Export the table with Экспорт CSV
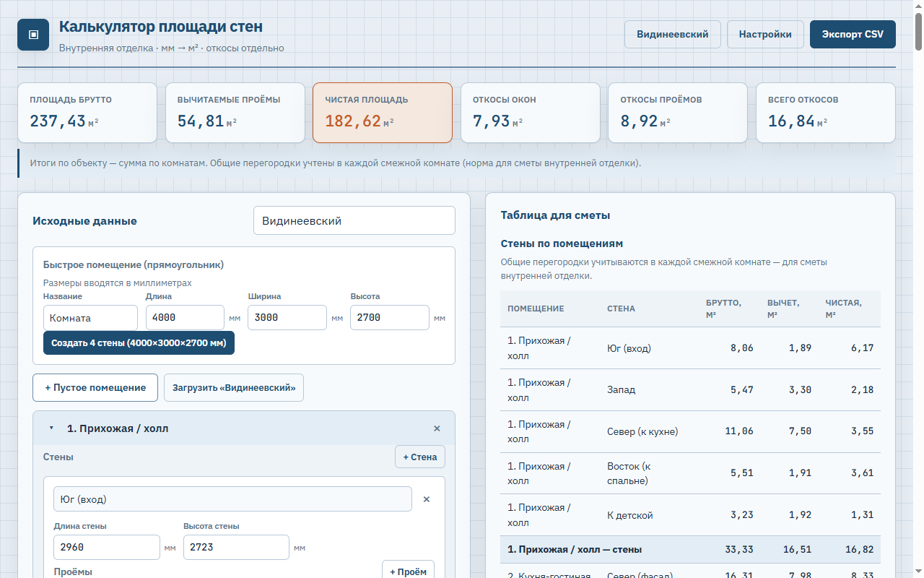 [853, 34]
